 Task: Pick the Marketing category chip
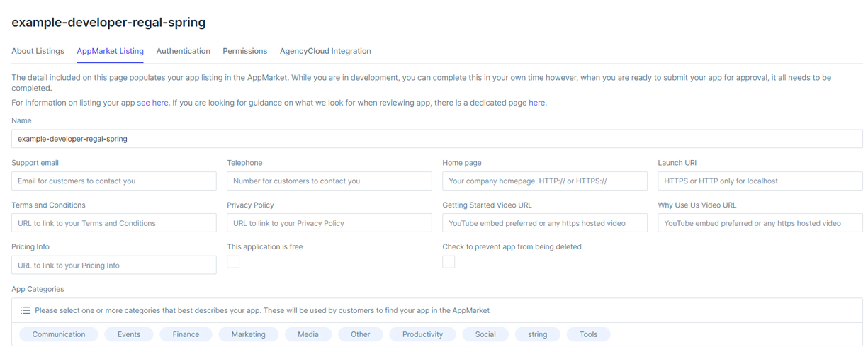coord(248,334)
